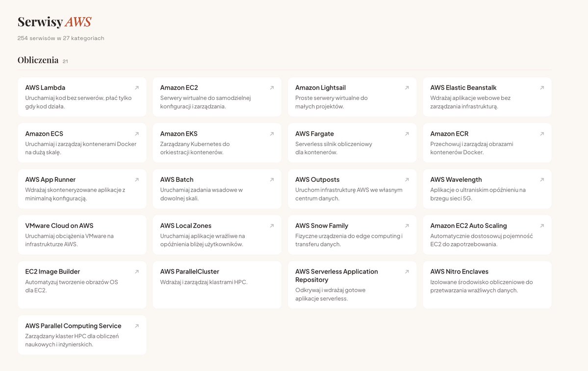The image size is (588, 371).
Task: Click the arrow icon on AWS Local Zones
Action: (272, 225)
